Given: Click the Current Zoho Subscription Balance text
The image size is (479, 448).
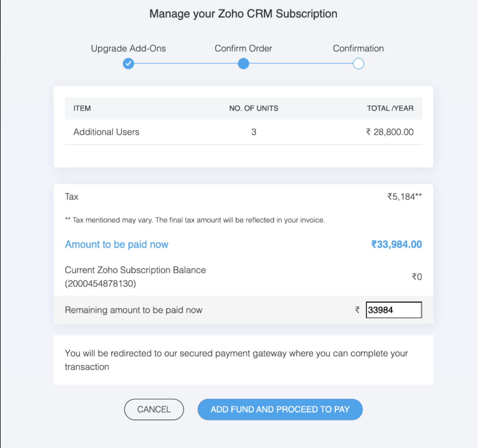Looking at the screenshot, I should 135,270.
